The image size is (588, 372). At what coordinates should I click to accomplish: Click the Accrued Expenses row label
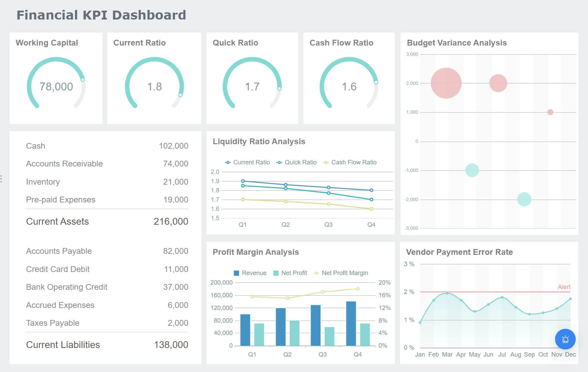click(x=60, y=305)
